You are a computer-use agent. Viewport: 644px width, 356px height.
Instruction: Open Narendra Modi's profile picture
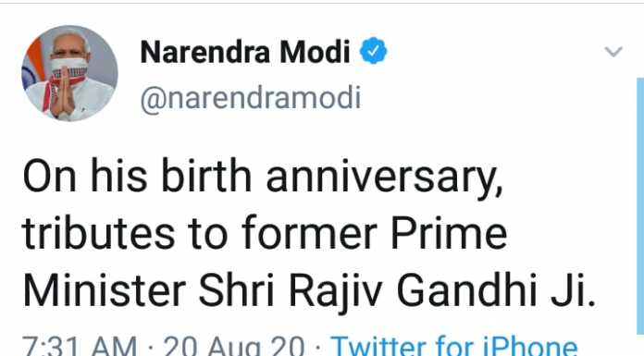(69, 73)
